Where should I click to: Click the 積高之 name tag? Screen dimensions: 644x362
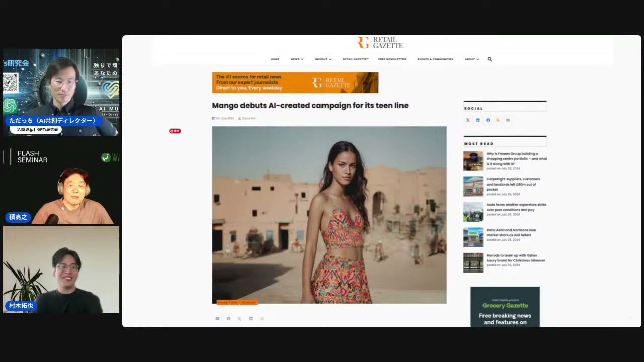[18, 217]
